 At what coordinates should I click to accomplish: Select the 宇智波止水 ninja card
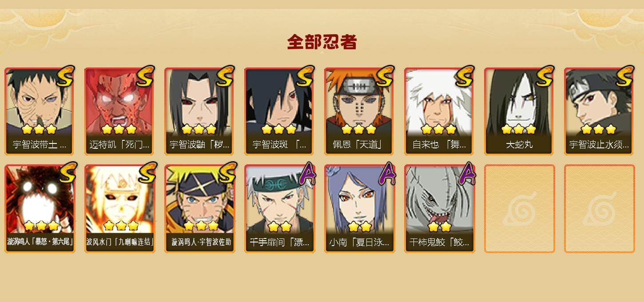pyautogui.click(x=600, y=111)
